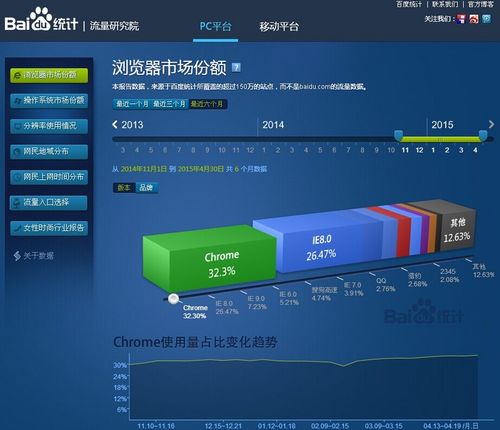
Task: Open the 百度统计 top link
Action: (409, 4)
